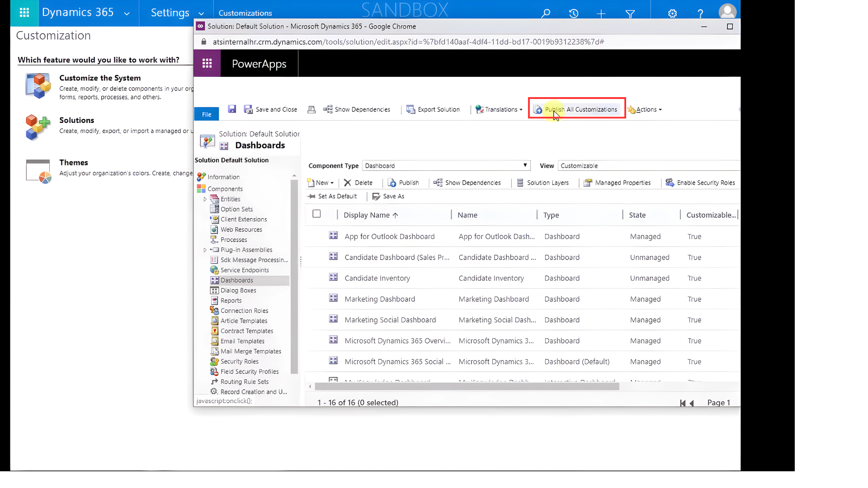Sort by State column header
Viewport: 868px width, 488px height.
click(x=637, y=215)
